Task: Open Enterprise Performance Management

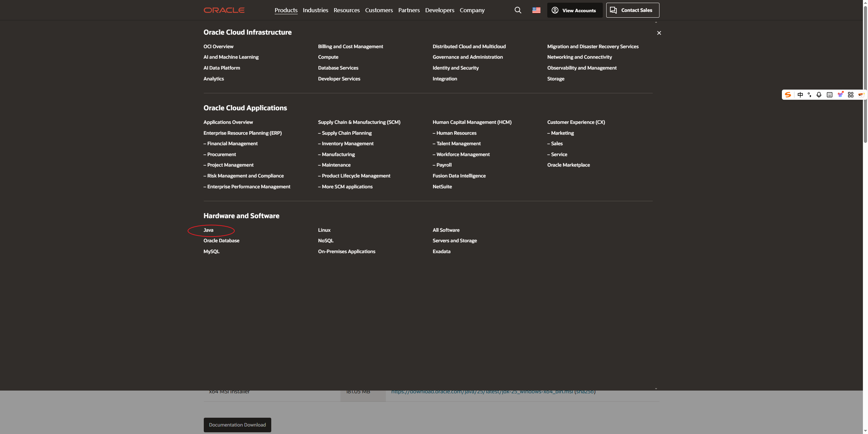Action: point(247,187)
